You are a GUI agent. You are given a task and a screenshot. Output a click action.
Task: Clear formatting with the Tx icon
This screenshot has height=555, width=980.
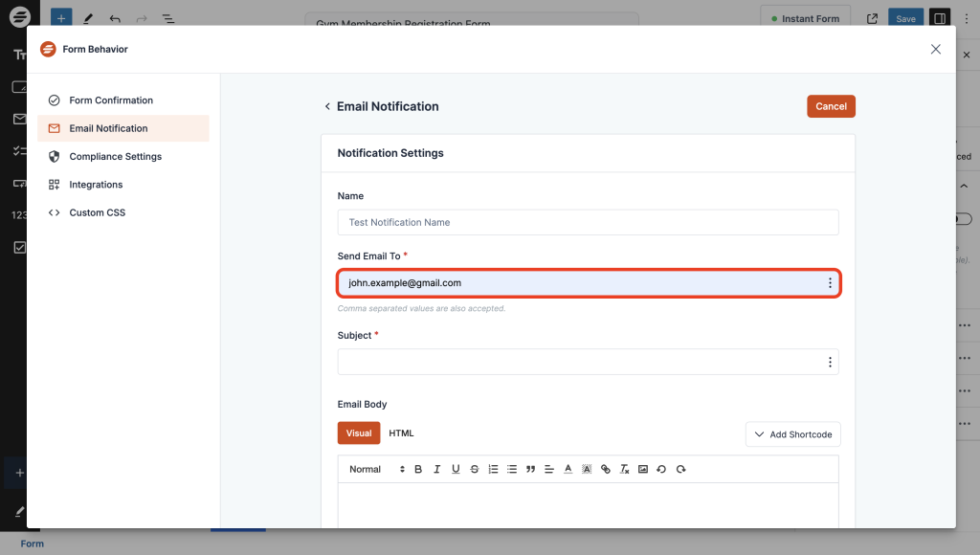tap(624, 470)
